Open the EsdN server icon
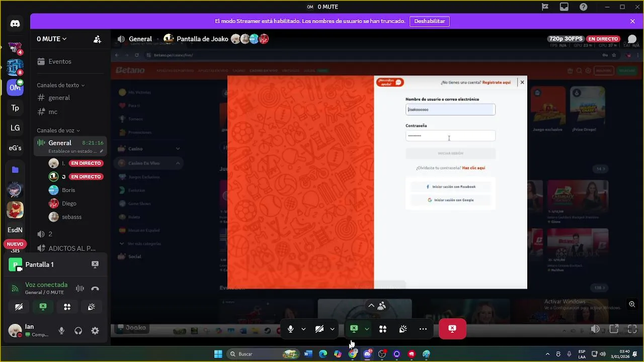 click(15, 230)
